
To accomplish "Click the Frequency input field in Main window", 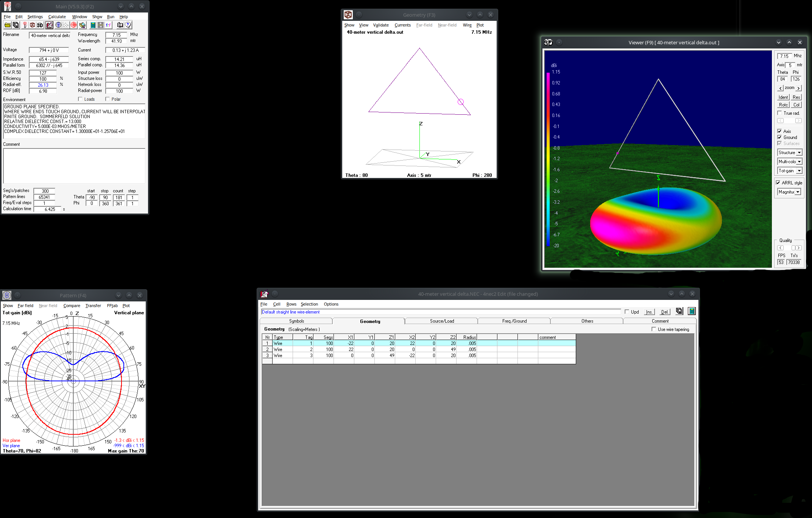I will click(x=116, y=35).
